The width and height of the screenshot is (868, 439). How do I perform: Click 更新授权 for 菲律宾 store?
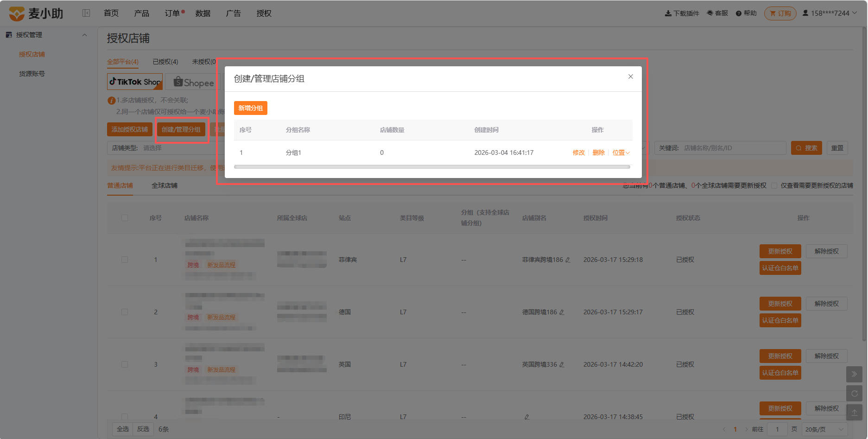[x=780, y=251]
